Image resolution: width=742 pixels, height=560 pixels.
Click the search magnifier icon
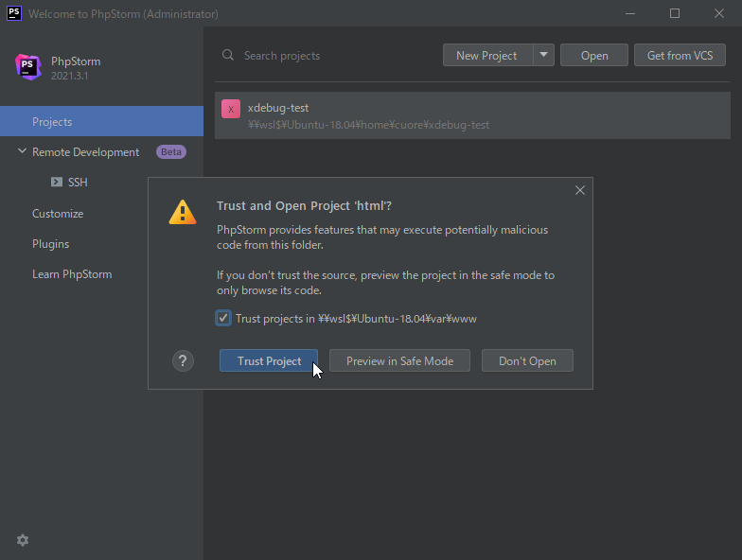point(228,56)
